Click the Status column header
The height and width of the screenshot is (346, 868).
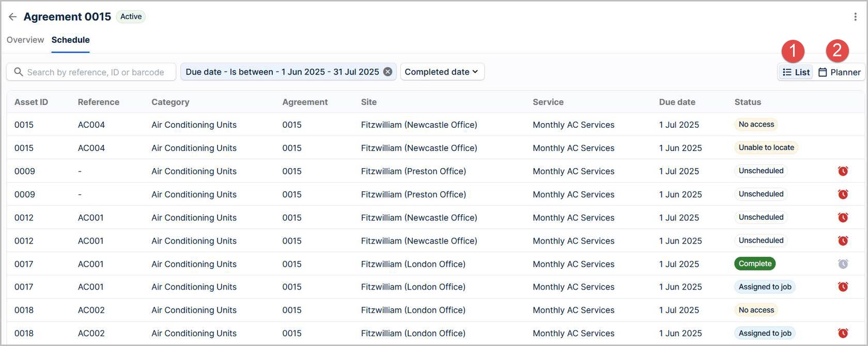(x=748, y=102)
